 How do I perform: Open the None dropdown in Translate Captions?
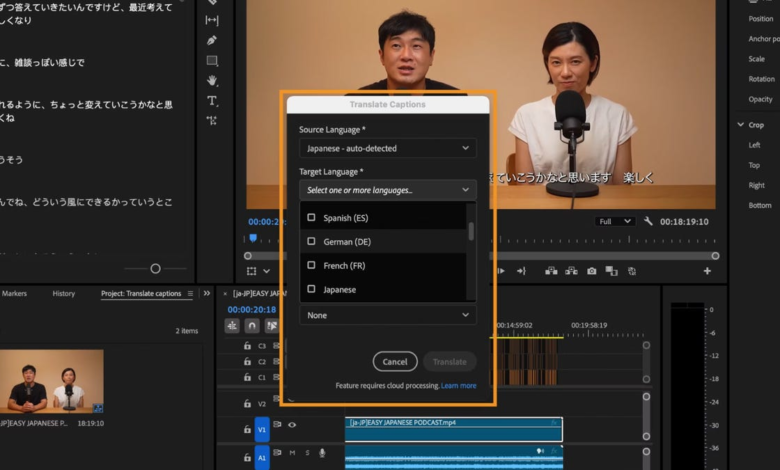[388, 315]
